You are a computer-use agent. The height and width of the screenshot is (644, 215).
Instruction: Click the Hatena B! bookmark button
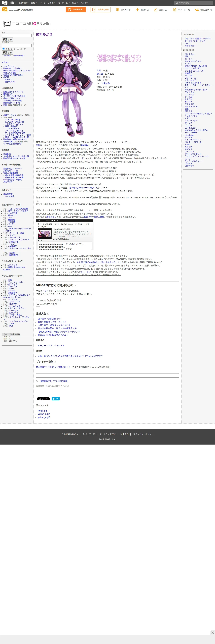[x=56, y=399]
